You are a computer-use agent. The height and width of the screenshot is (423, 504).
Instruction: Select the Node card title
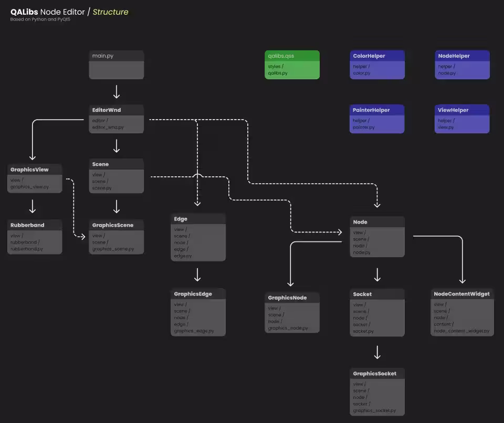[x=360, y=222]
